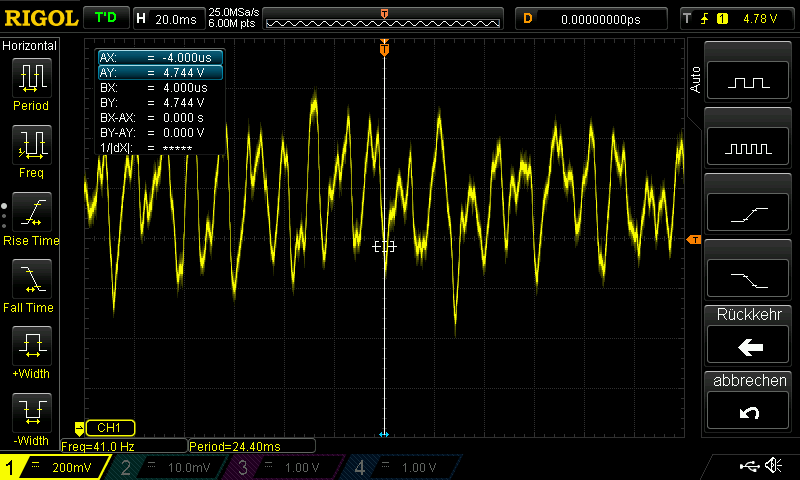
Task: Click the BX-AX delta readout
Action: pos(161,118)
